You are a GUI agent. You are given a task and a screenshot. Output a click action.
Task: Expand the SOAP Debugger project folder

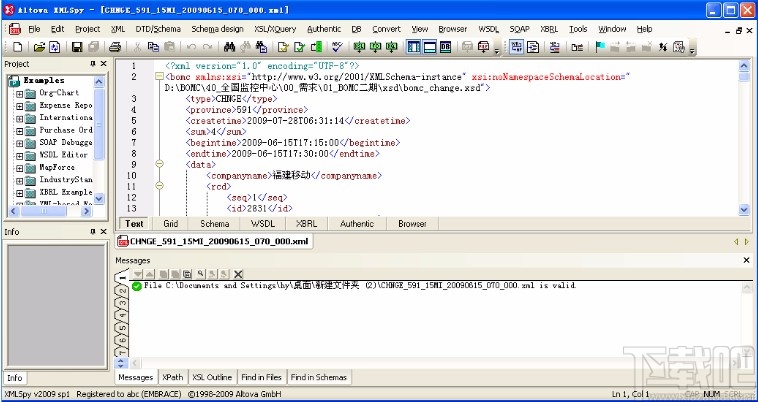click(19, 144)
